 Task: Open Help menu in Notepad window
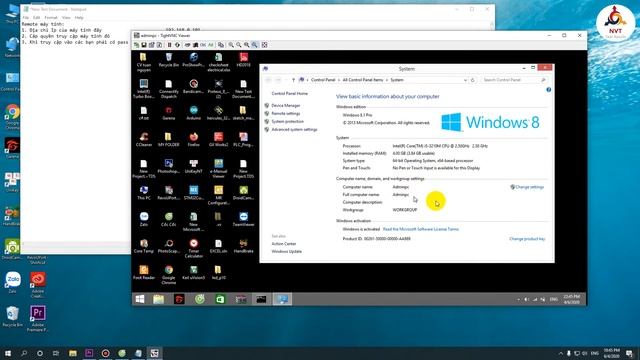[x=79, y=18]
